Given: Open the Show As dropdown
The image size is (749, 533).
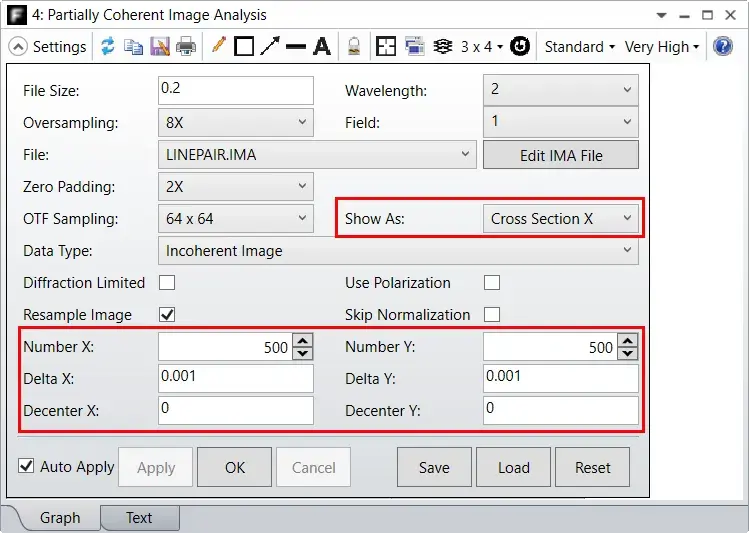Looking at the screenshot, I should pos(560,219).
